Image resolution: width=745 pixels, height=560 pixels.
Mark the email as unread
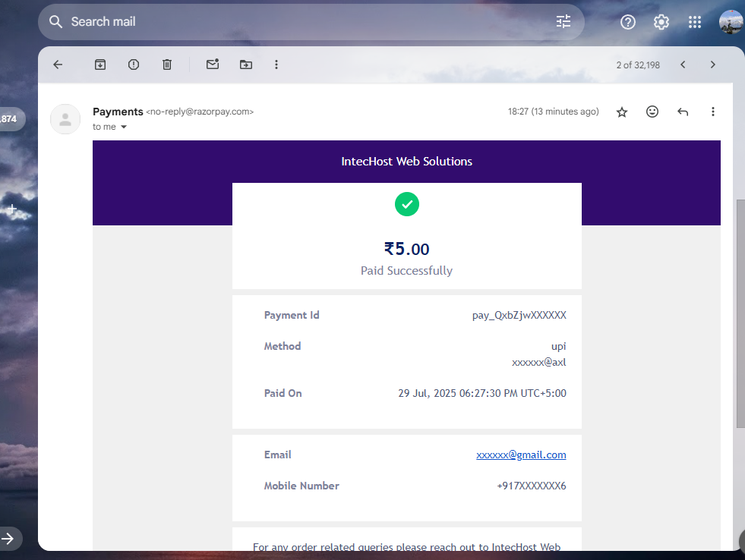[212, 64]
